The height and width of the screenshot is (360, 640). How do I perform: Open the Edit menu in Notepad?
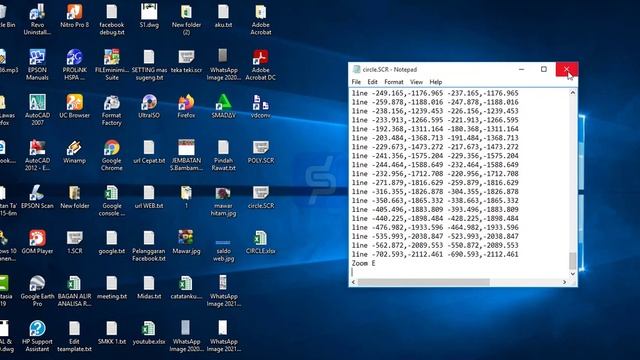[372, 82]
